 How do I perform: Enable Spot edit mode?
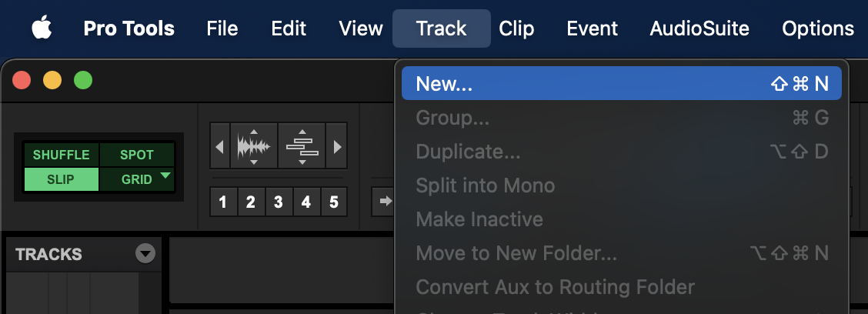pos(137,155)
